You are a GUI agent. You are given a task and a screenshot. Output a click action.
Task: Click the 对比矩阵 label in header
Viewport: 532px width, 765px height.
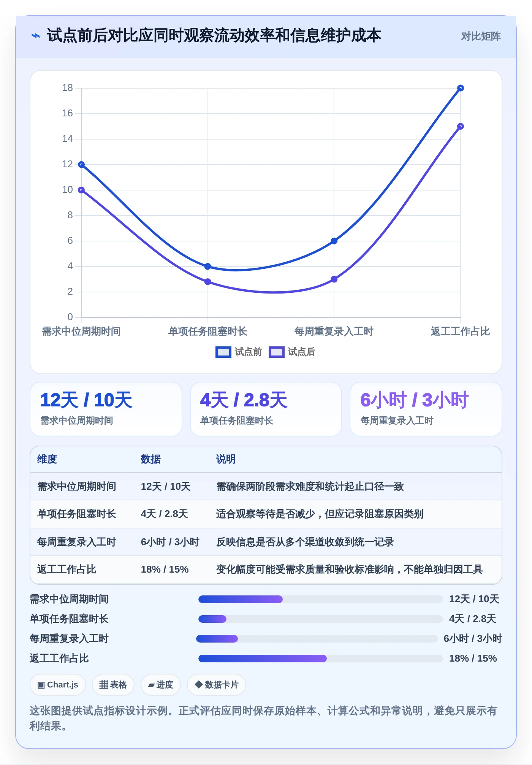tap(481, 37)
